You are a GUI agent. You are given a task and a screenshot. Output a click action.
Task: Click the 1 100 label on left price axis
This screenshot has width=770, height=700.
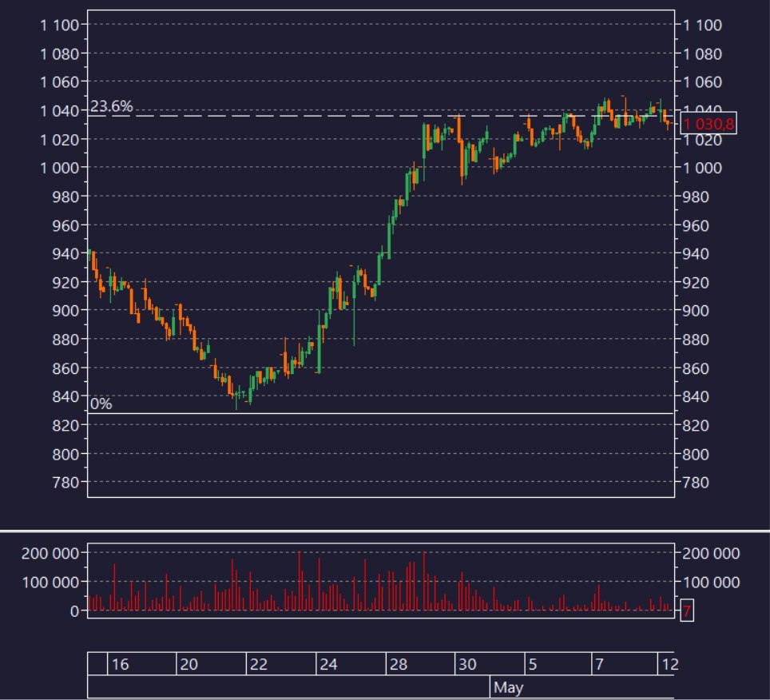tap(59, 25)
